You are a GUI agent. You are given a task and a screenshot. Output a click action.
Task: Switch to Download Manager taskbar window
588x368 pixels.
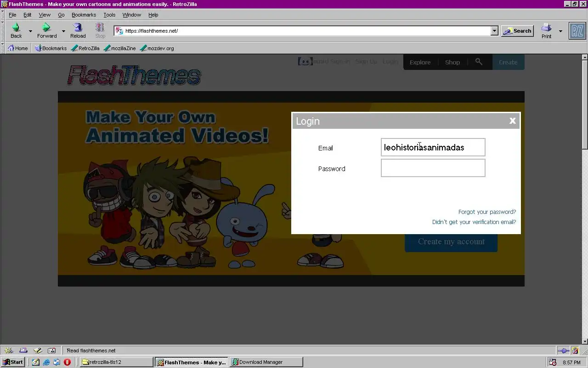pos(266,362)
